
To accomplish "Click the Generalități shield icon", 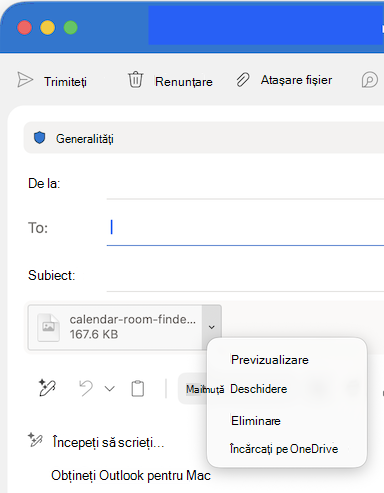I will click(40, 137).
